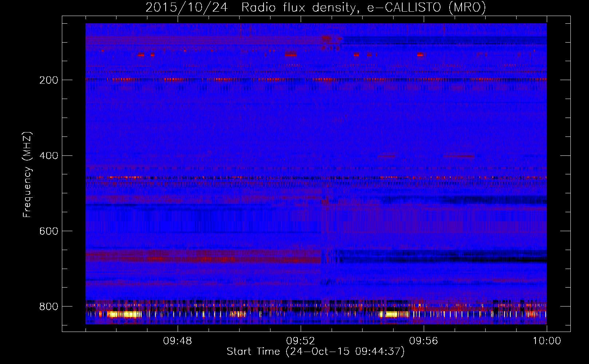Screen dimensions: 589x364
Task: Click the 400 frequency tick label
Action: 49,156
